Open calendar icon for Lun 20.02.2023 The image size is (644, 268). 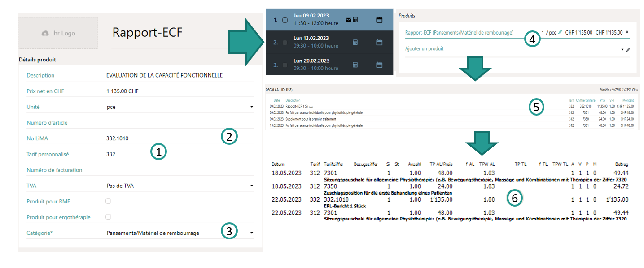click(x=379, y=65)
